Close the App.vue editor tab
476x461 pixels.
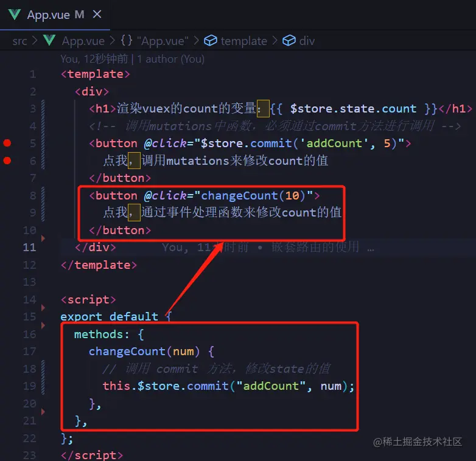click(97, 14)
